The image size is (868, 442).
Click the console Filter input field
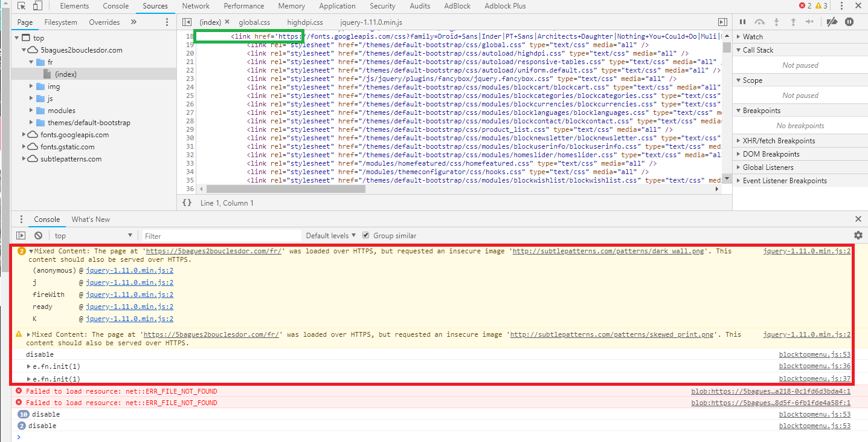222,236
